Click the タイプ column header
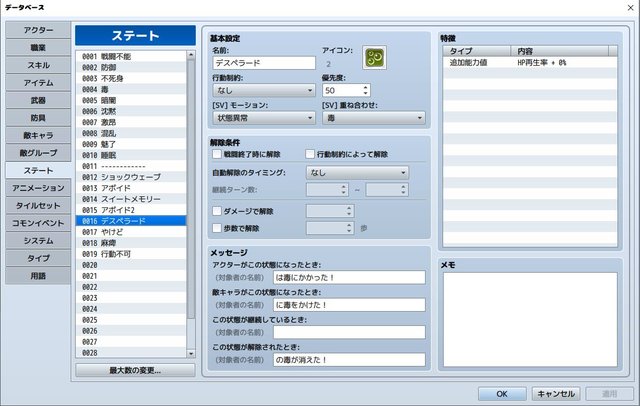The height and width of the screenshot is (406, 640). [x=477, y=51]
